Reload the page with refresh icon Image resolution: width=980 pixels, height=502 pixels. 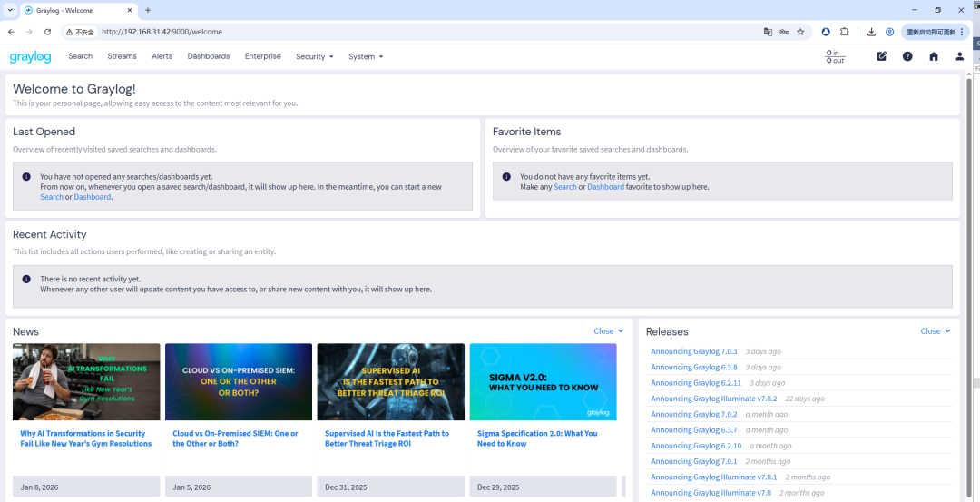pos(47,32)
